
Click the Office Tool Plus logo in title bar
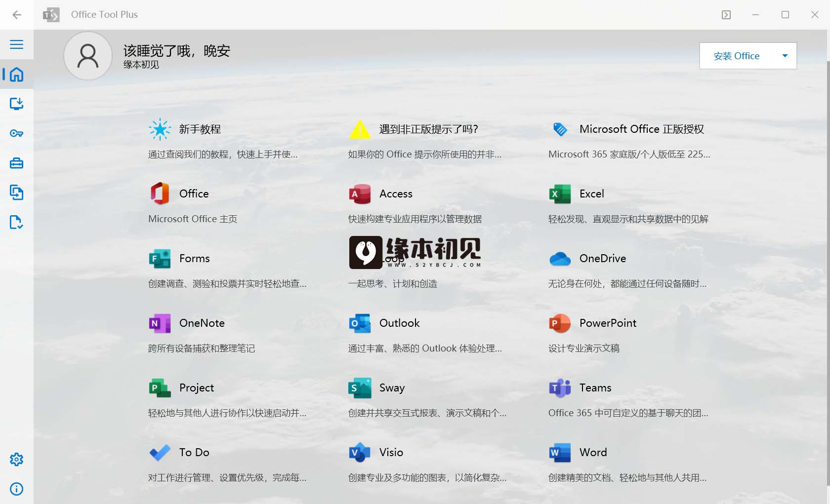tap(51, 15)
